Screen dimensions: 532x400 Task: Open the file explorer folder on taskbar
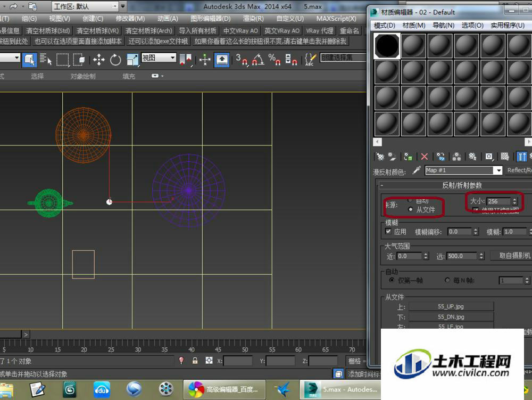tap(6, 390)
